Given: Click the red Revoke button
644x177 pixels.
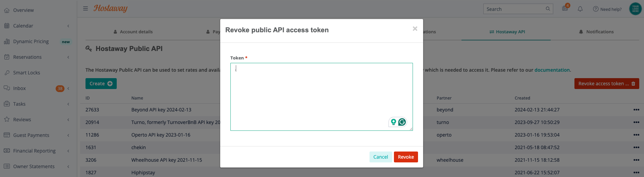Looking at the screenshot, I should tap(406, 157).
